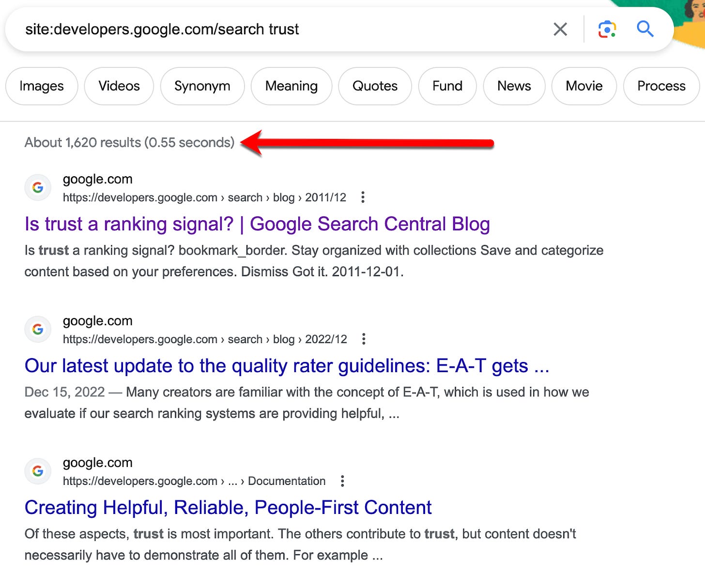Open 'Is trust a ranking signal?' result
This screenshot has height=588, width=705.
pyautogui.click(x=257, y=224)
